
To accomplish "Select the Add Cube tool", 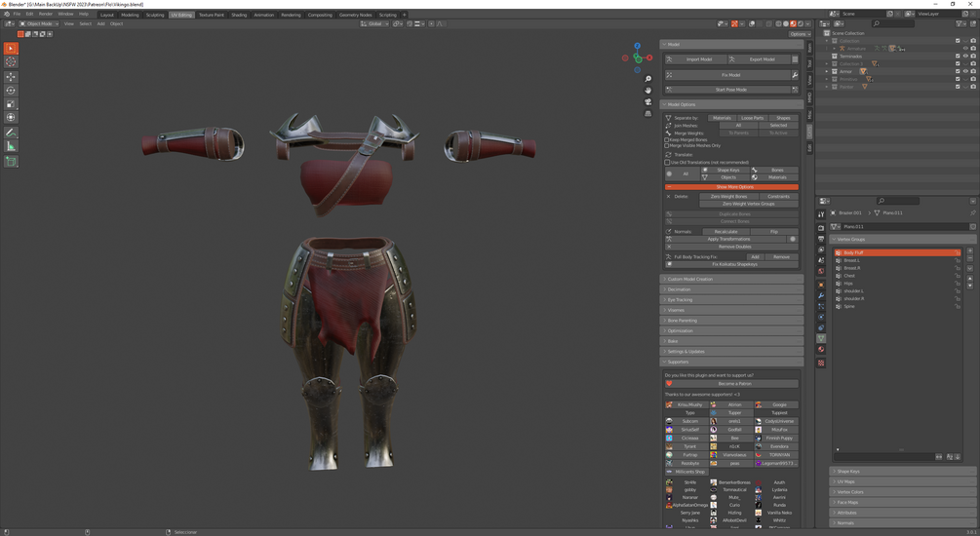I will coord(11,161).
